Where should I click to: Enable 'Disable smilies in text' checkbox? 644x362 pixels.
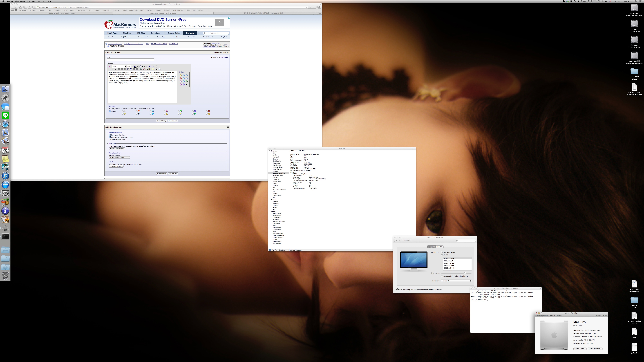tap(110, 139)
